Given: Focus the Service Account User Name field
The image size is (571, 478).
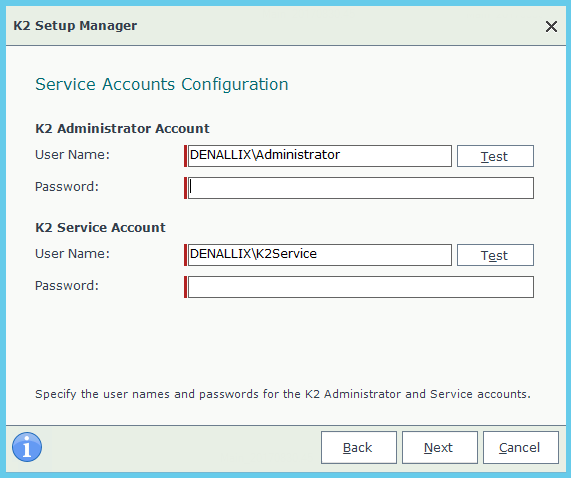Looking at the screenshot, I should [320, 255].
